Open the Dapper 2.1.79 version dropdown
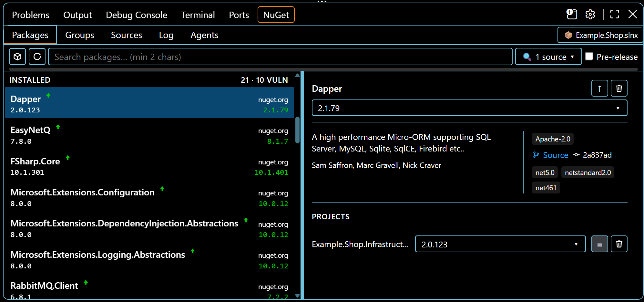The image size is (644, 302). [469, 108]
